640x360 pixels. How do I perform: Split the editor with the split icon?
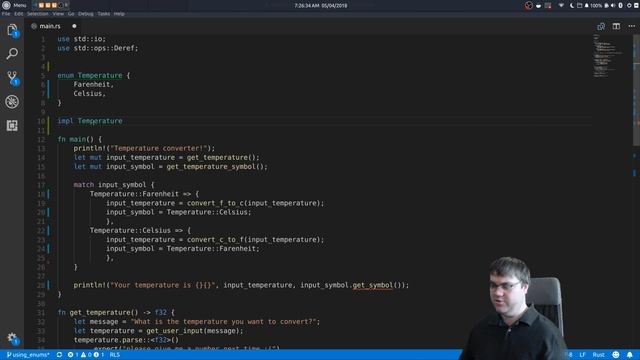616,26
